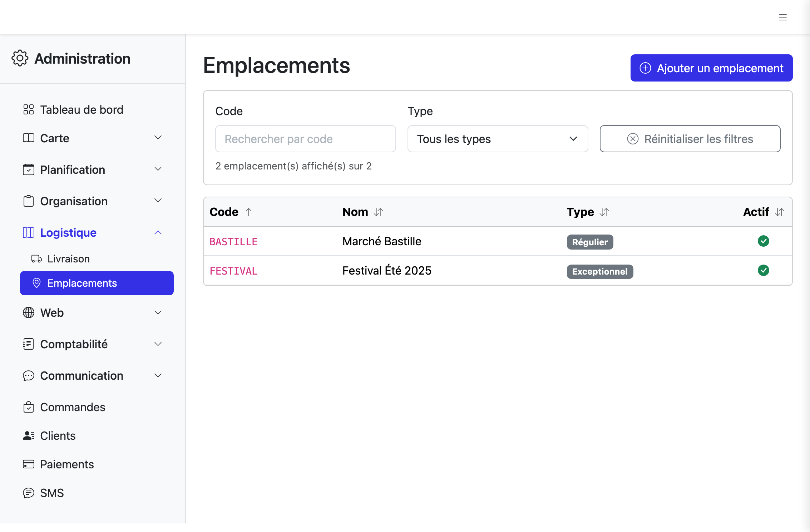The height and width of the screenshot is (532, 810).
Task: Click the Commandes bag icon
Action: tap(29, 407)
